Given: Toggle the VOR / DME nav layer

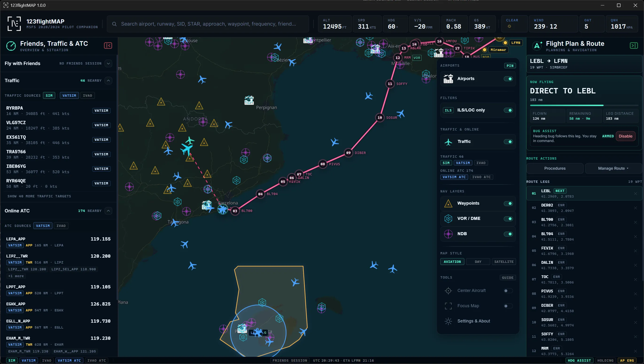Looking at the screenshot, I should click(x=508, y=219).
